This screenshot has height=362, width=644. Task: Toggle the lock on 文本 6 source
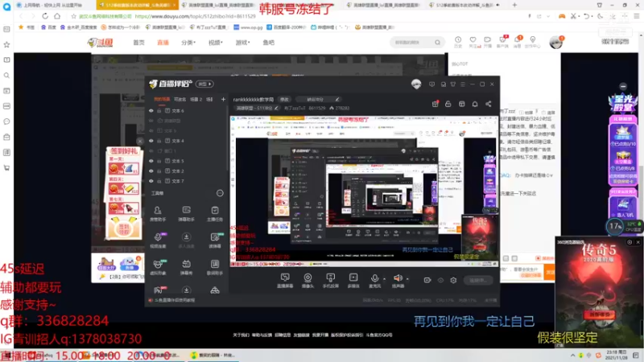159,111
